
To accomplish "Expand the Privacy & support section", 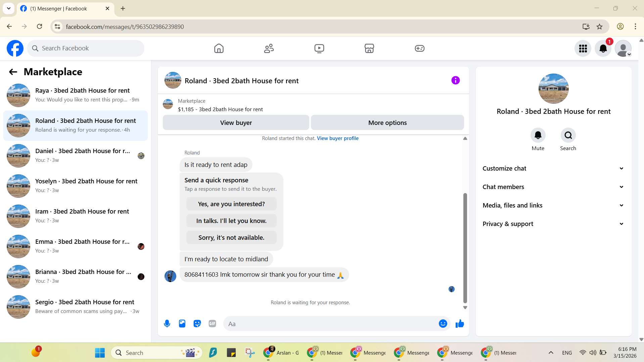I will pos(553,224).
